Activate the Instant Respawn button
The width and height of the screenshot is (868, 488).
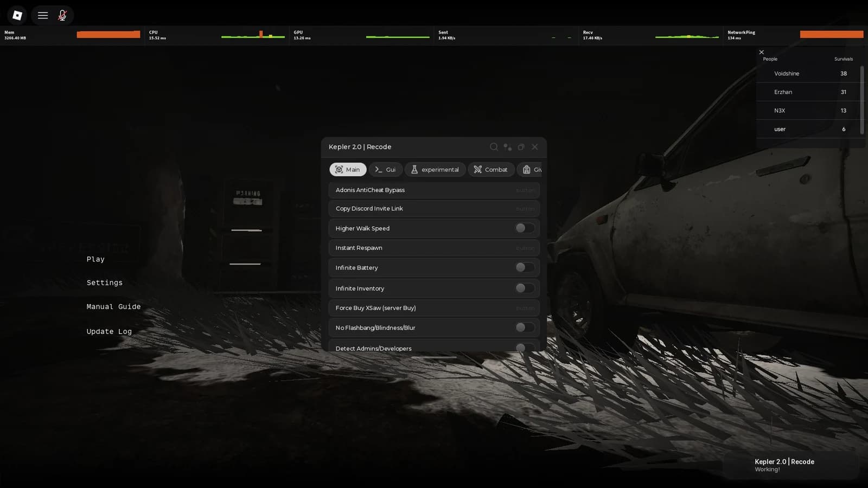(x=434, y=248)
